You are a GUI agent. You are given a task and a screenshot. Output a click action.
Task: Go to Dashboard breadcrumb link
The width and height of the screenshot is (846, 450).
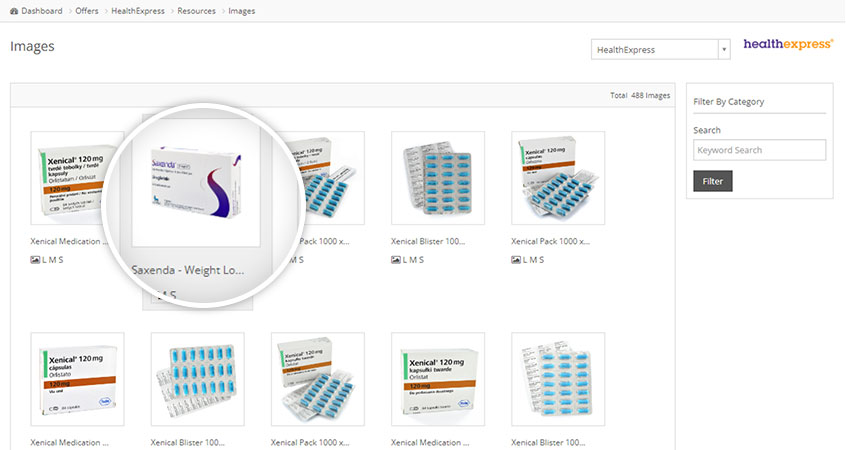pos(42,11)
